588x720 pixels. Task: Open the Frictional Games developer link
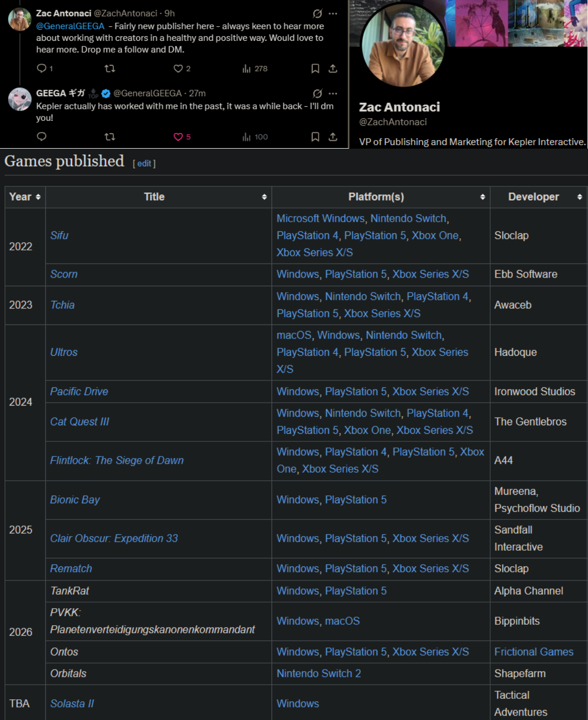click(534, 652)
